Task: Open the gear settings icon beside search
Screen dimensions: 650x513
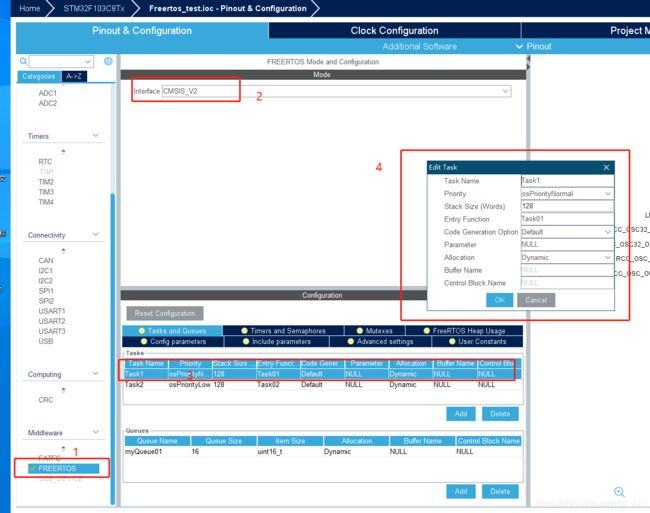Action: (108, 61)
